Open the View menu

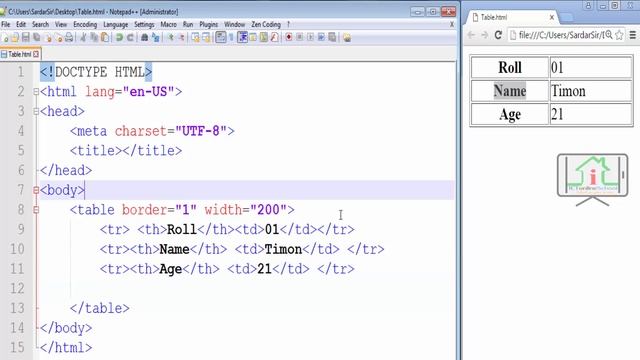point(61,24)
